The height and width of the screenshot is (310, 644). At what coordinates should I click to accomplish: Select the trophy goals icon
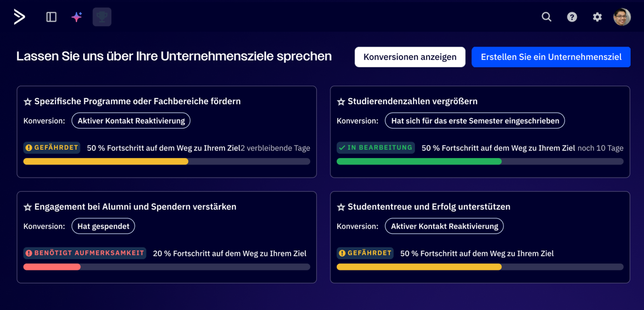pyautogui.click(x=102, y=17)
